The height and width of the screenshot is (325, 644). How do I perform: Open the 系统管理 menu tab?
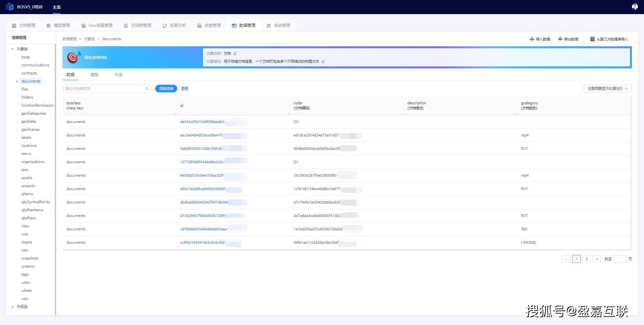[x=278, y=25]
